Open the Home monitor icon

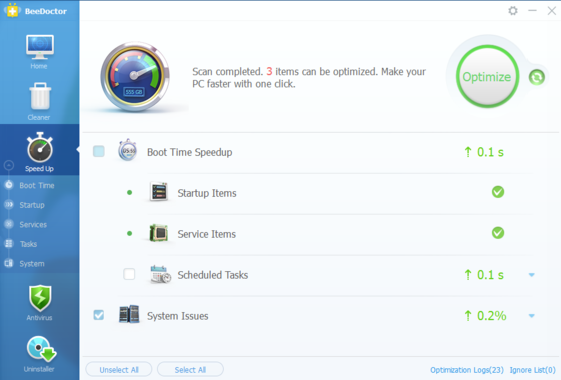[40, 47]
